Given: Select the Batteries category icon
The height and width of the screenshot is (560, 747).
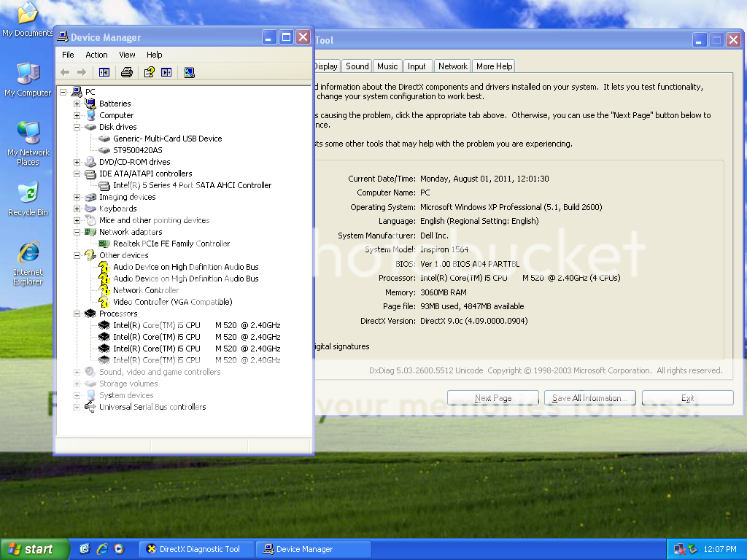Looking at the screenshot, I should [90, 103].
